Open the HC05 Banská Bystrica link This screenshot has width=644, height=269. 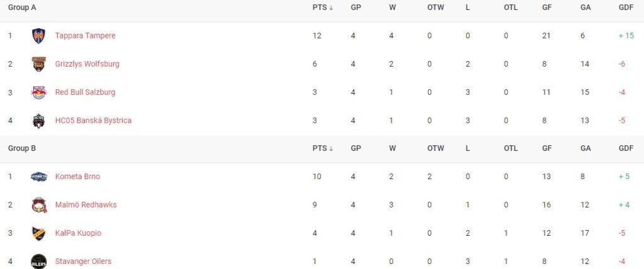[93, 121]
